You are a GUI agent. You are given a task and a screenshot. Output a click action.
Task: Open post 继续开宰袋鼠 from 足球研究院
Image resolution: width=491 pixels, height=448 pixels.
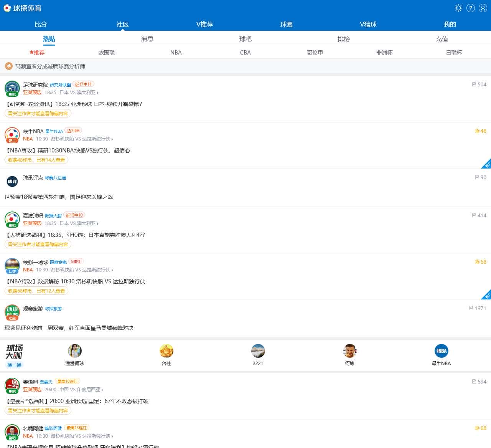pyautogui.click(x=74, y=104)
